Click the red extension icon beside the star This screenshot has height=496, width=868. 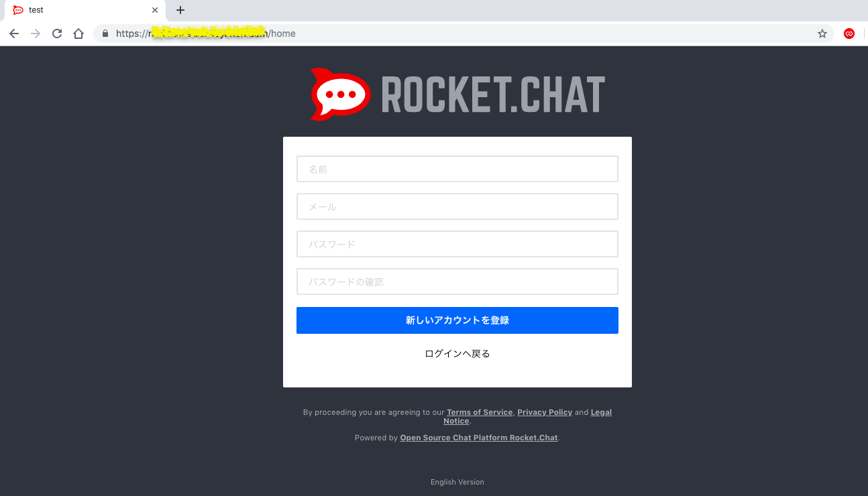849,33
